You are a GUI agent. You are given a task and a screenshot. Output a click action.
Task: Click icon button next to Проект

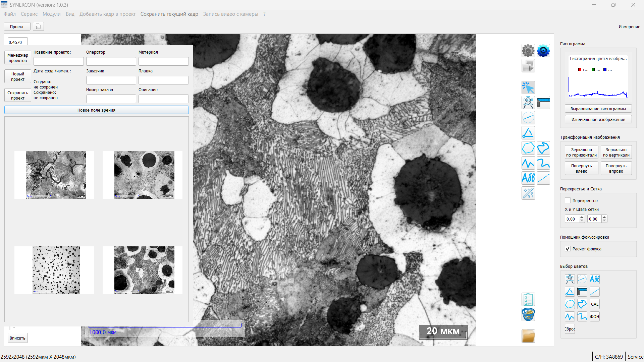coord(38,26)
